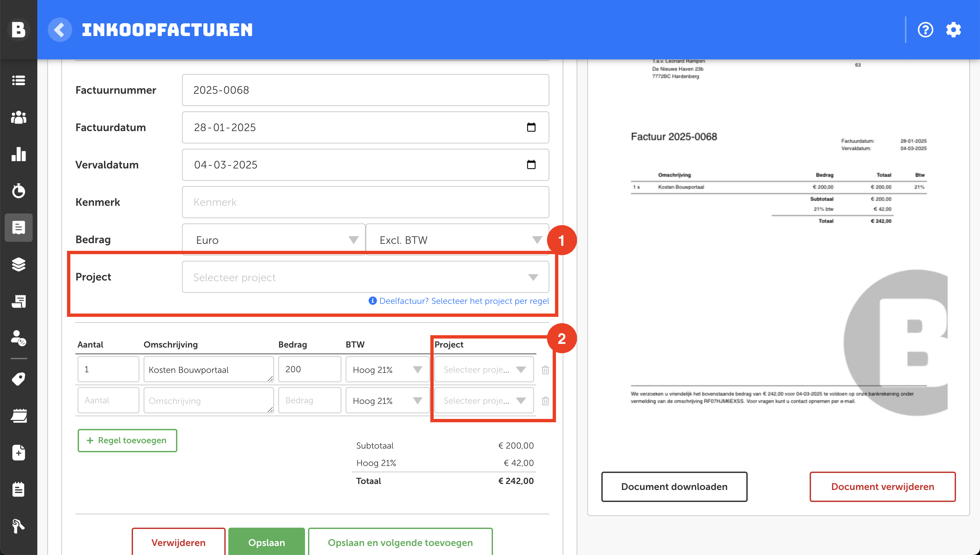This screenshot has width=980, height=555.
Task: Open the main Selecteer project dropdown
Action: (365, 277)
